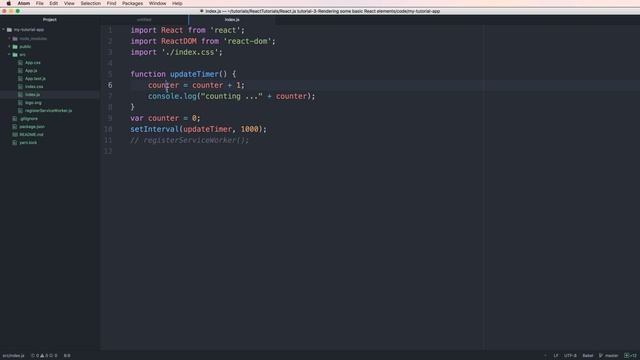This screenshot has width=640, height=360.
Task: Collapse the src folder
Action: click(x=9, y=55)
